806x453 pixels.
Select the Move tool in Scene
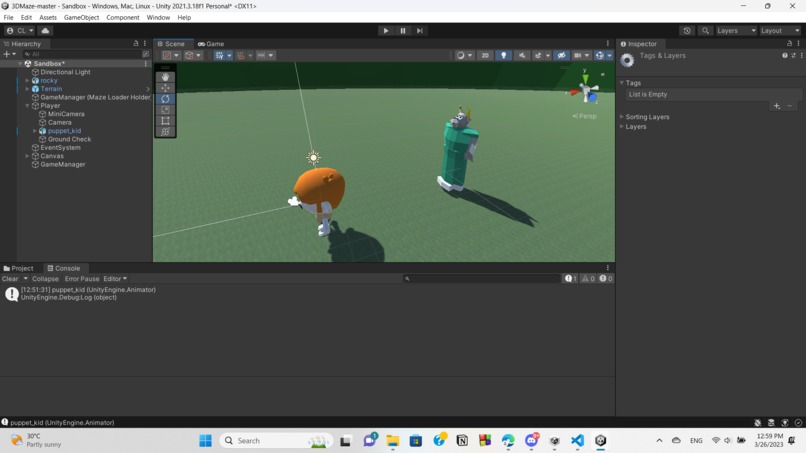tap(165, 88)
